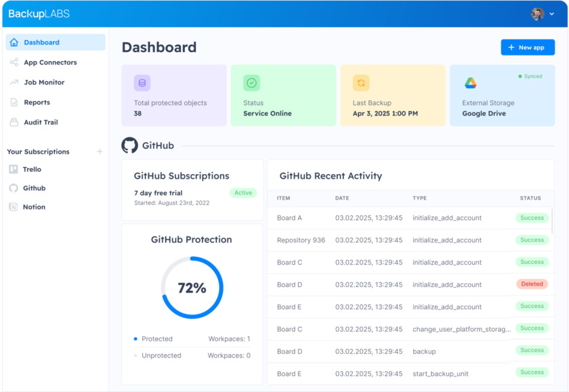The width and height of the screenshot is (569, 392).
Task: Click the Dashboard home icon in sidebar
Action: [14, 43]
